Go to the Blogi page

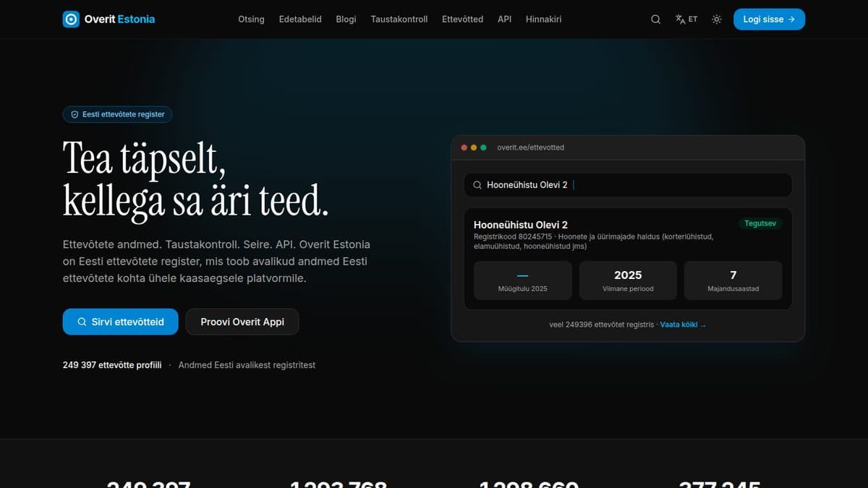[346, 20]
